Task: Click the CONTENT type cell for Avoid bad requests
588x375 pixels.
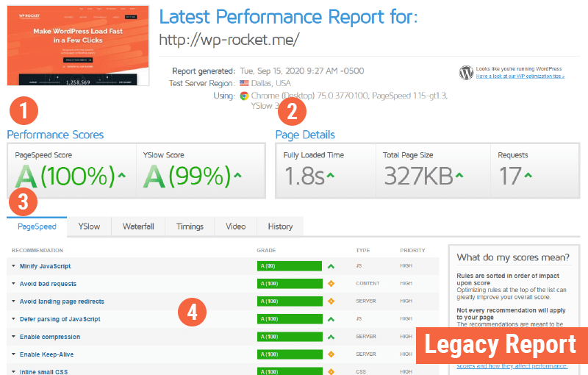Action: coord(367,284)
